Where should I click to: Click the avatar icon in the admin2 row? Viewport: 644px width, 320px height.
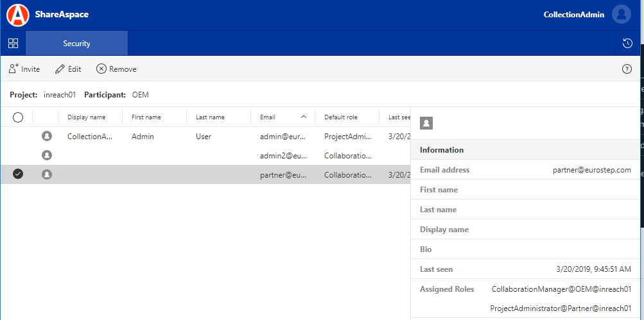point(46,155)
